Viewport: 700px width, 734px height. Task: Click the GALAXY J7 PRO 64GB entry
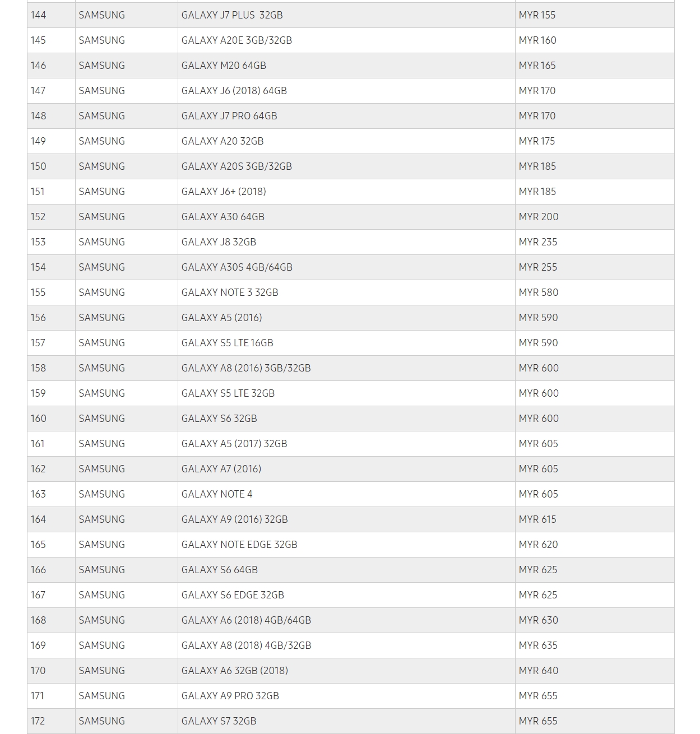229,116
